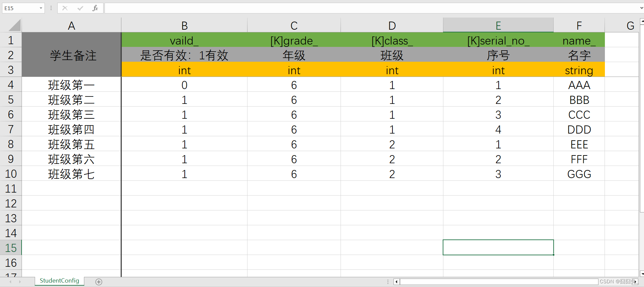Click the '年级' cell
The height and width of the screenshot is (287, 644).
[x=294, y=55]
